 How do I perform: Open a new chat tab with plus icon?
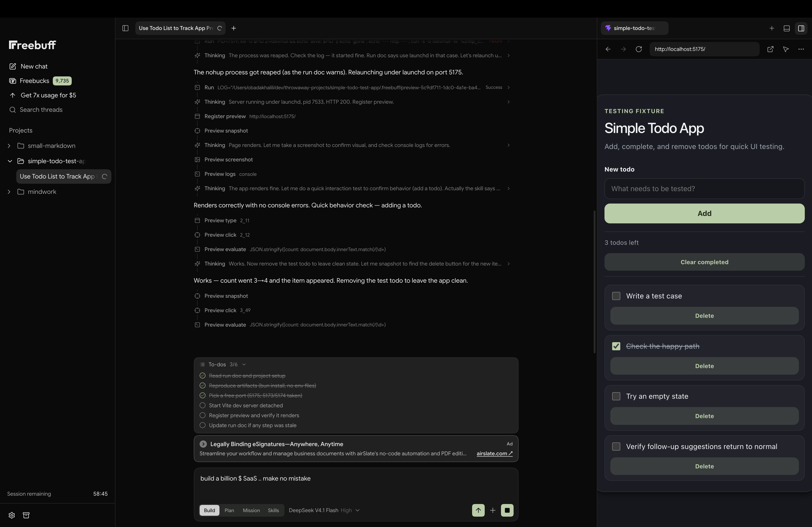point(234,28)
